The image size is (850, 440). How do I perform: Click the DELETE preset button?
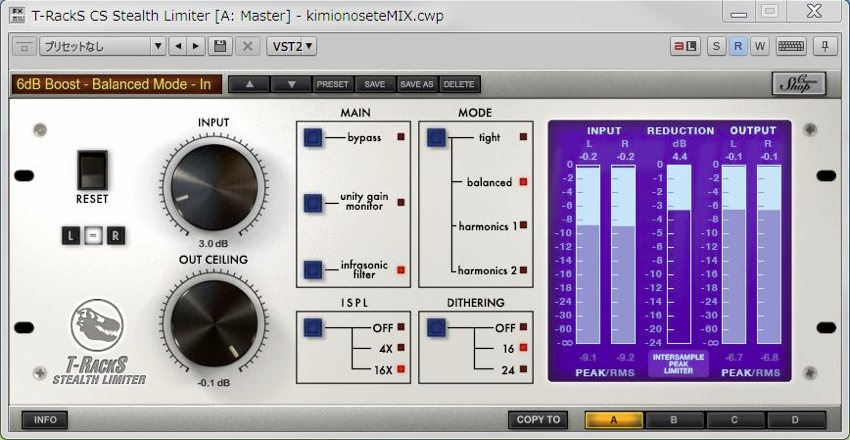tap(459, 84)
